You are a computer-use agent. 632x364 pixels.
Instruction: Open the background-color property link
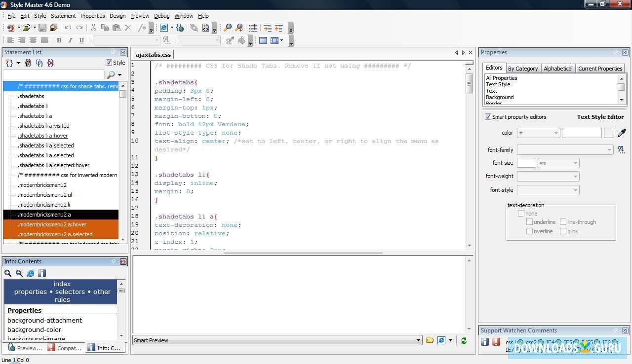[x=35, y=329]
